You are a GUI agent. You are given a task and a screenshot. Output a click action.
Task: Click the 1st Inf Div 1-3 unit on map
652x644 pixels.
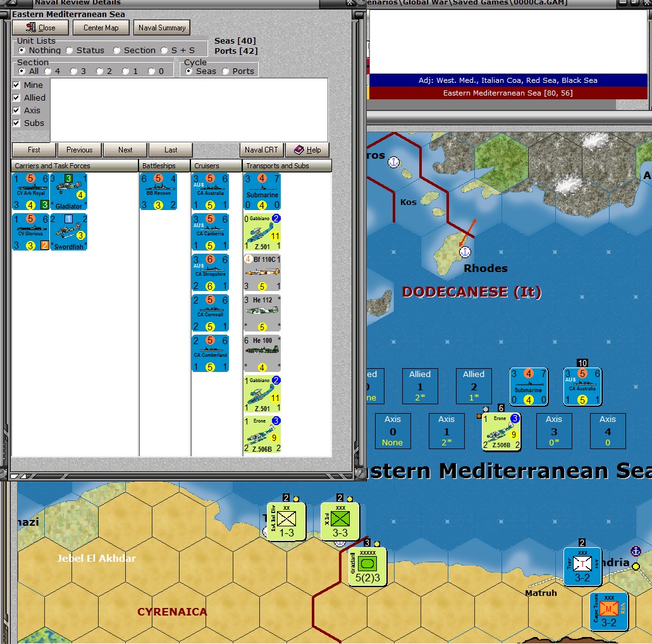coord(286,522)
